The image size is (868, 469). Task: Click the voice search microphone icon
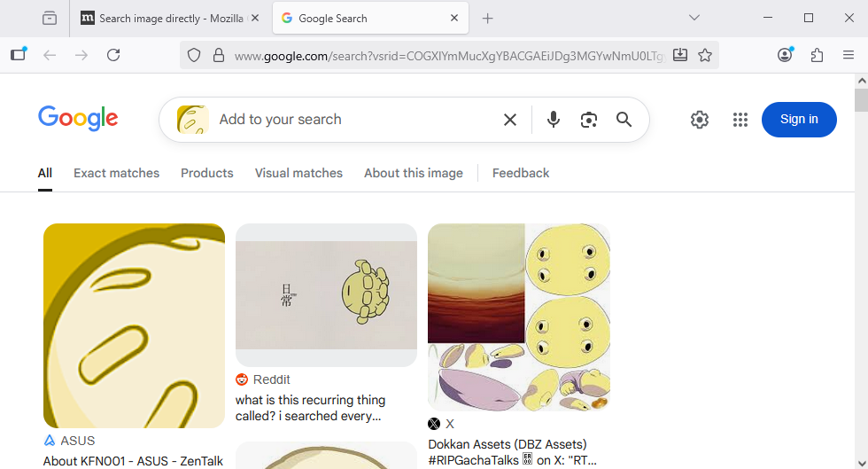554,120
